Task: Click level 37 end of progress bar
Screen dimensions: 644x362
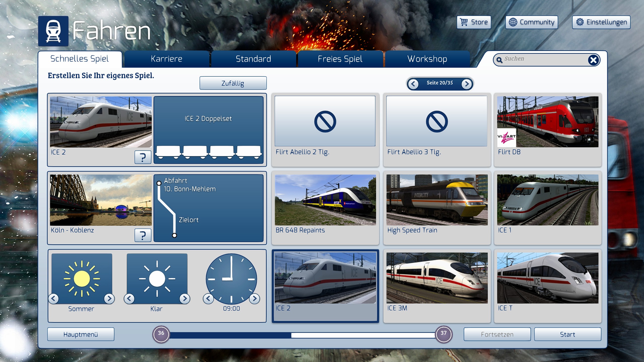Action: coord(444,334)
